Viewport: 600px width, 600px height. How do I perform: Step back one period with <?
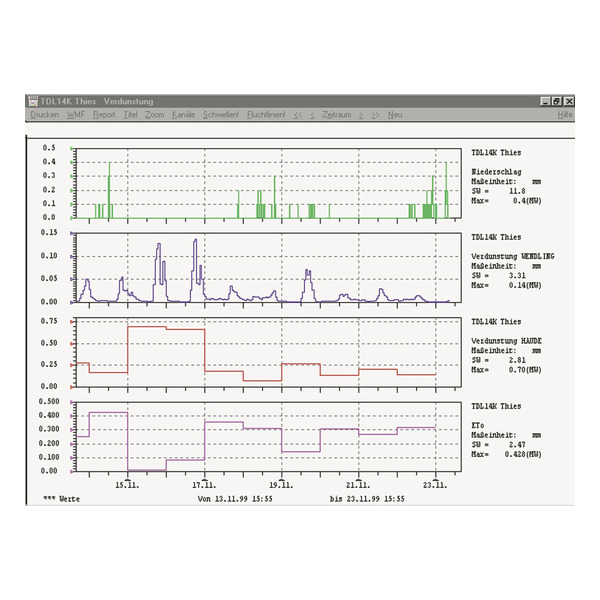(x=313, y=115)
